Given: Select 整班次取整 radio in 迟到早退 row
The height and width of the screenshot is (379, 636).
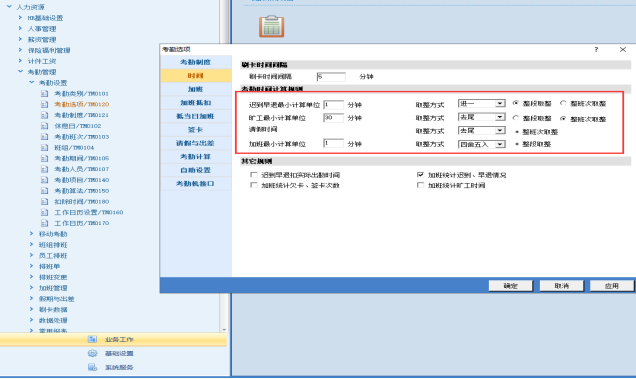Looking at the screenshot, I should pyautogui.click(x=563, y=103).
